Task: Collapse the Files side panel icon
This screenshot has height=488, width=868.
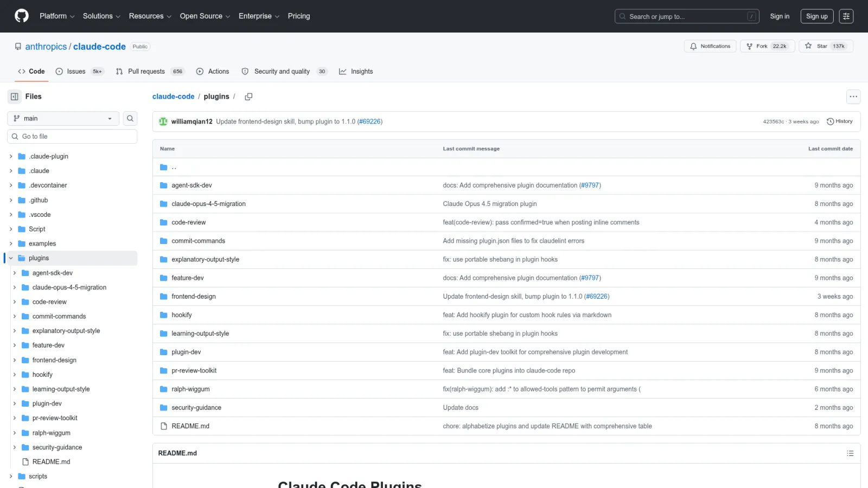Action: [15, 97]
